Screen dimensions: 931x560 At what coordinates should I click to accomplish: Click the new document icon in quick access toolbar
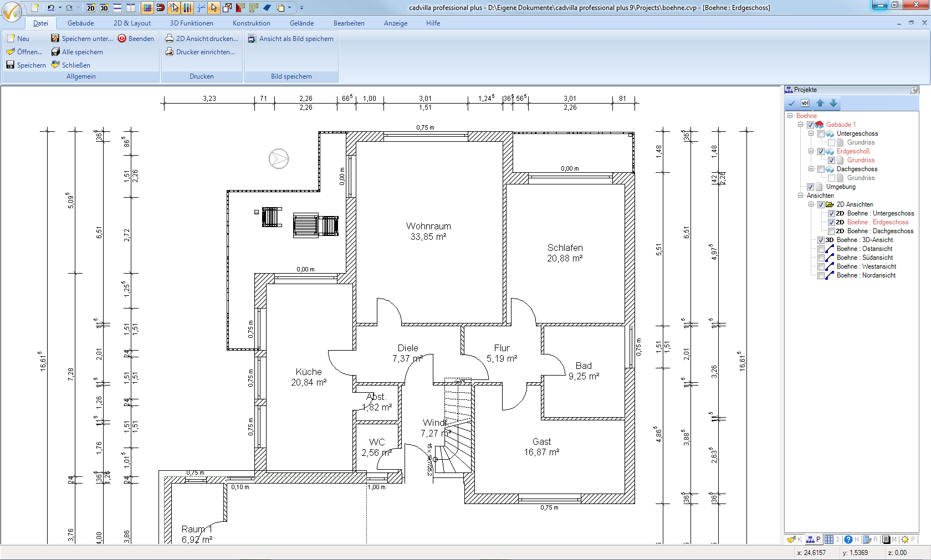click(35, 8)
